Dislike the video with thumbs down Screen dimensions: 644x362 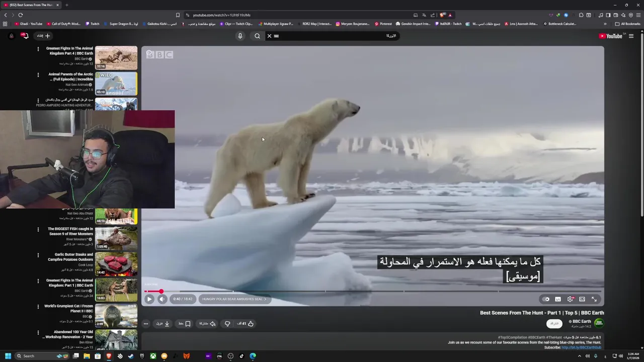[227, 324]
